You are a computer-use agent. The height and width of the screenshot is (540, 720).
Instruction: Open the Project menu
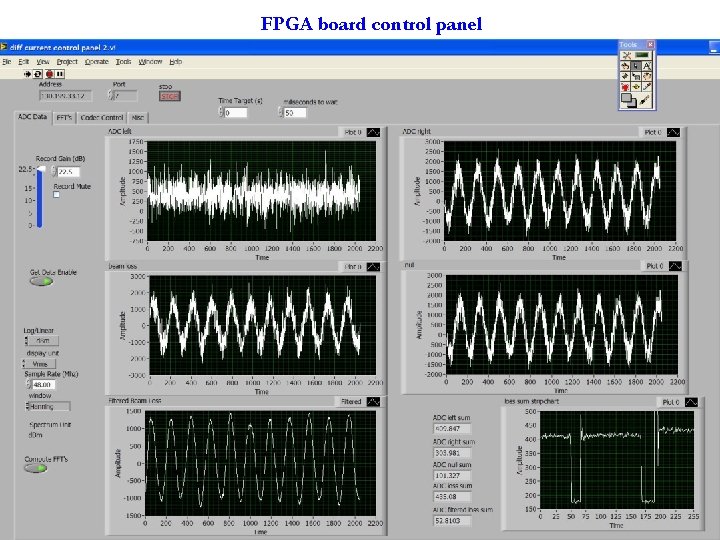coord(67,62)
